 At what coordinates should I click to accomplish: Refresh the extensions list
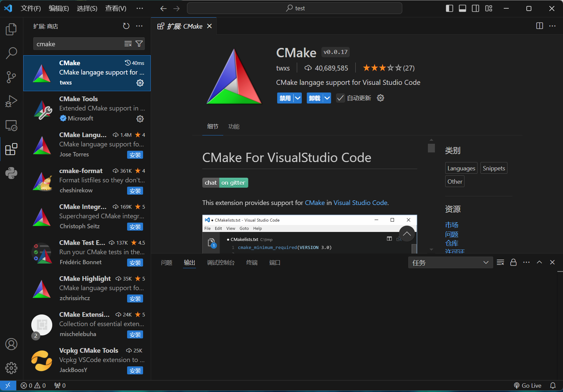(126, 26)
